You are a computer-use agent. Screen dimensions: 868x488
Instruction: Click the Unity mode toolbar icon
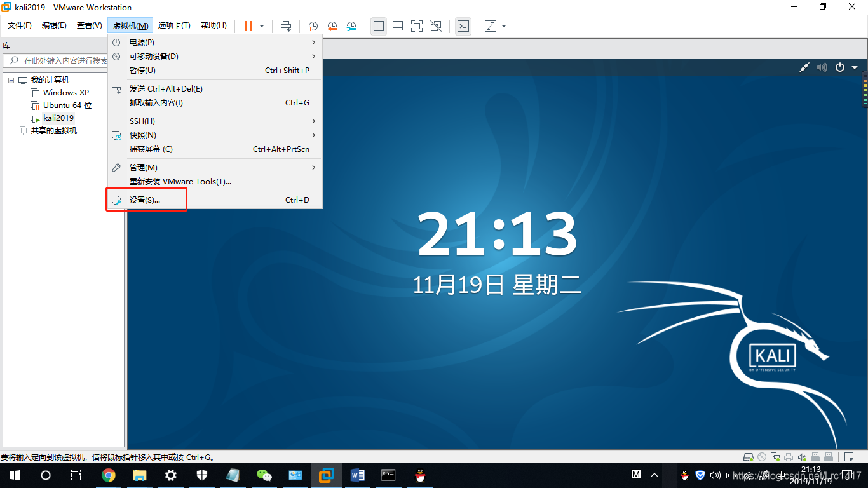pyautogui.click(x=436, y=26)
